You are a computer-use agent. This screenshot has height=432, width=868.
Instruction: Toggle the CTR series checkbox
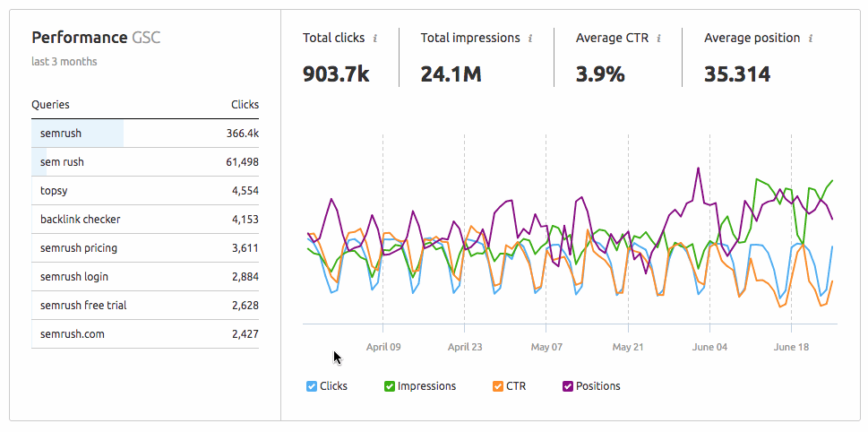click(498, 386)
